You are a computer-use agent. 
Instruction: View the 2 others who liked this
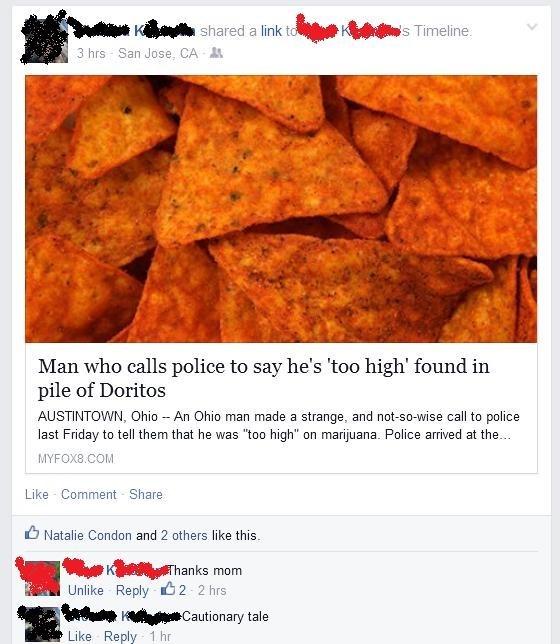click(184, 535)
